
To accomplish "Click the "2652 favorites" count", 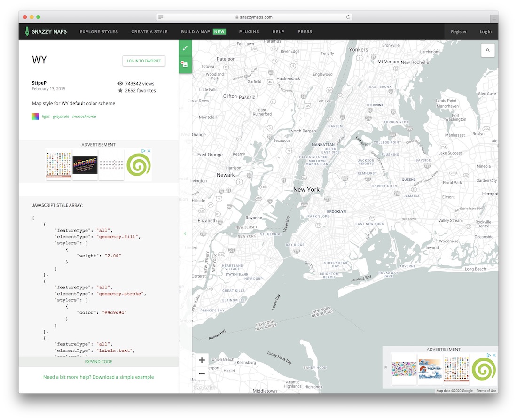I will point(140,90).
